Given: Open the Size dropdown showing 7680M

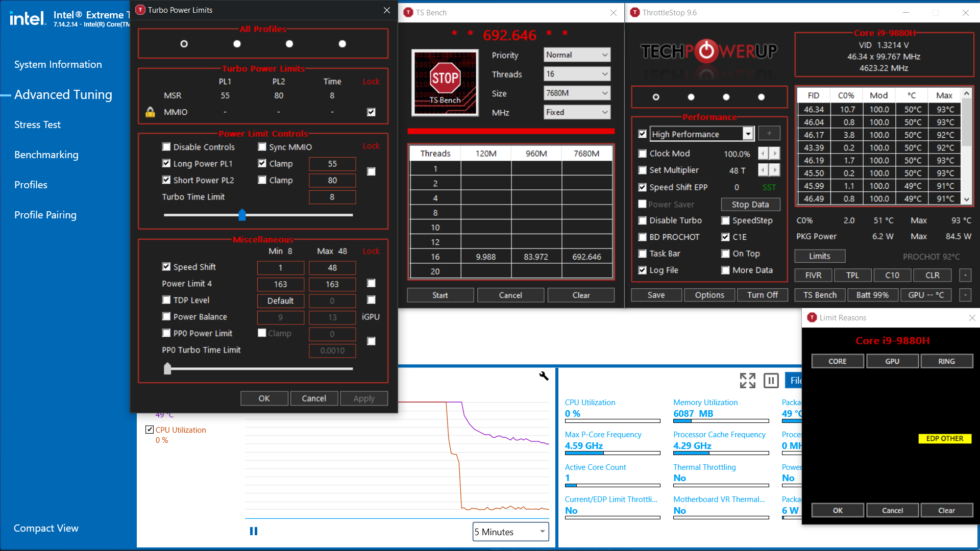Looking at the screenshot, I should click(577, 93).
